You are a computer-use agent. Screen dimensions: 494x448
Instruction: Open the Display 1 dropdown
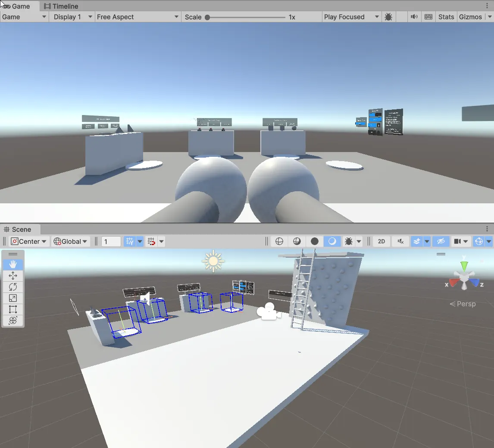(x=72, y=17)
